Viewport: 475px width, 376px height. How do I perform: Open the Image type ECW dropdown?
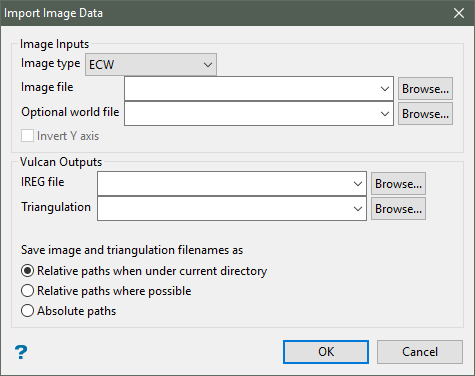point(151,64)
